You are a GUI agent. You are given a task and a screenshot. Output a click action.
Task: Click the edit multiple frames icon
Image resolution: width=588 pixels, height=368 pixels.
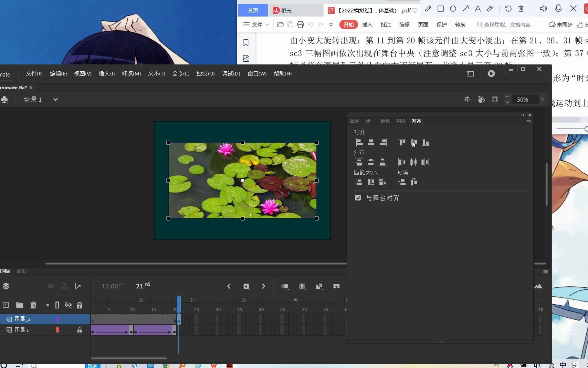(302, 286)
